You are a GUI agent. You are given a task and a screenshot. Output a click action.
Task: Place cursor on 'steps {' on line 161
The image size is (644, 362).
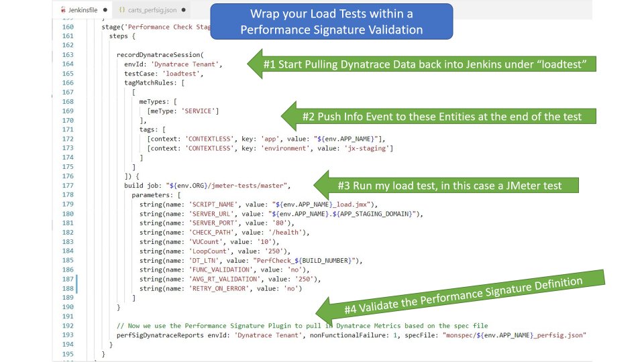coord(122,36)
